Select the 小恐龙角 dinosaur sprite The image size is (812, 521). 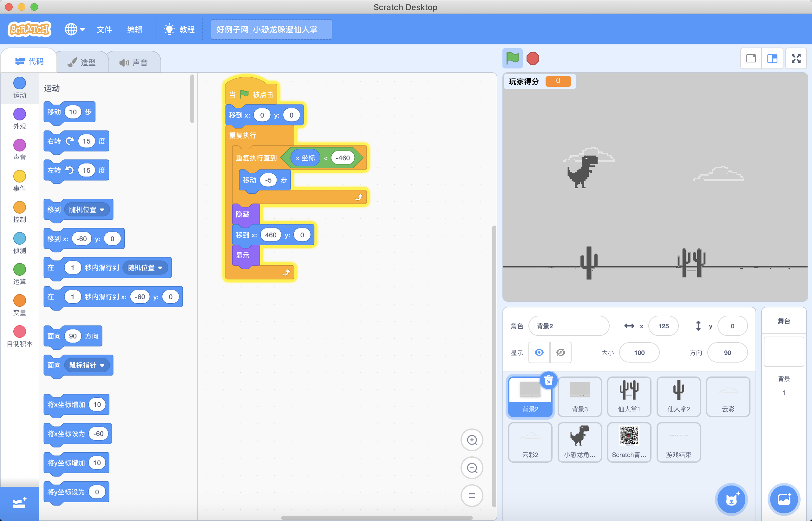[x=580, y=442]
